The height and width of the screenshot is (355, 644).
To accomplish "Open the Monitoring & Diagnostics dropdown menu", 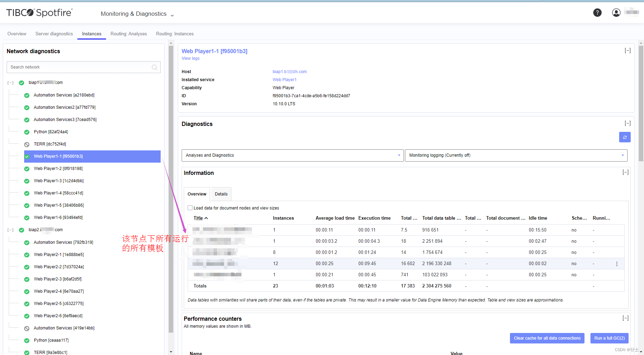I will click(137, 14).
